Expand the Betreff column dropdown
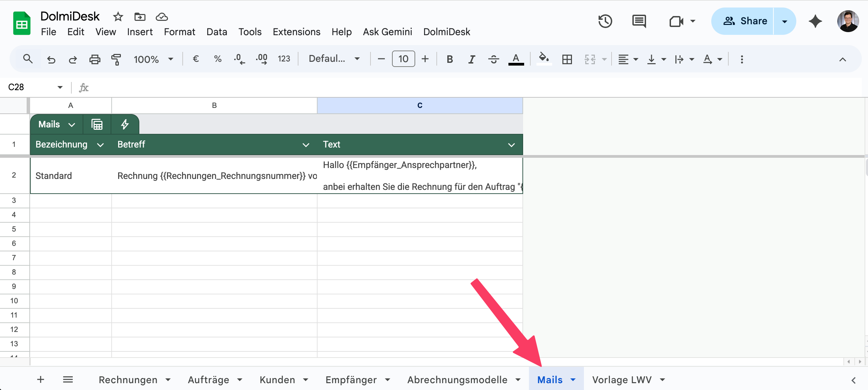This screenshot has height=390, width=868. point(306,145)
